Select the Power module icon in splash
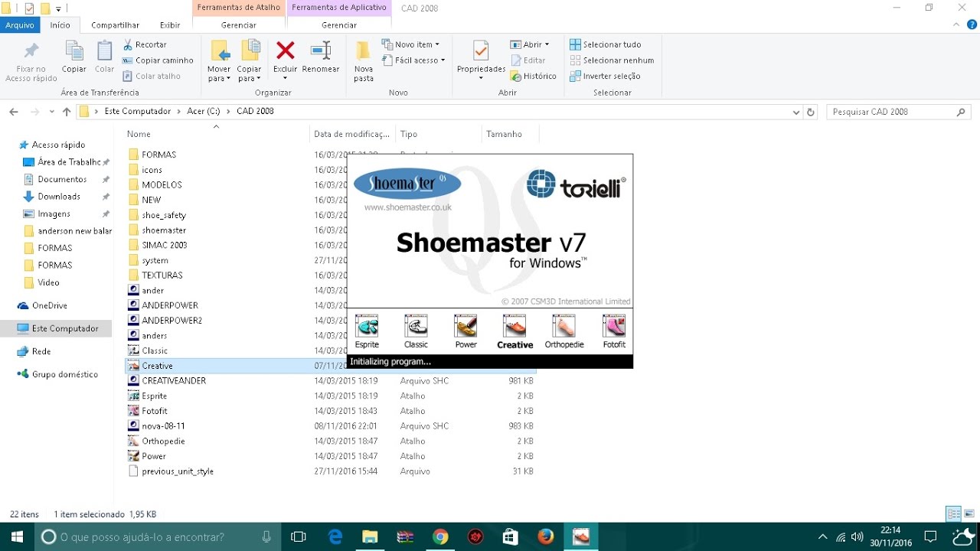980x551 pixels. tap(465, 326)
